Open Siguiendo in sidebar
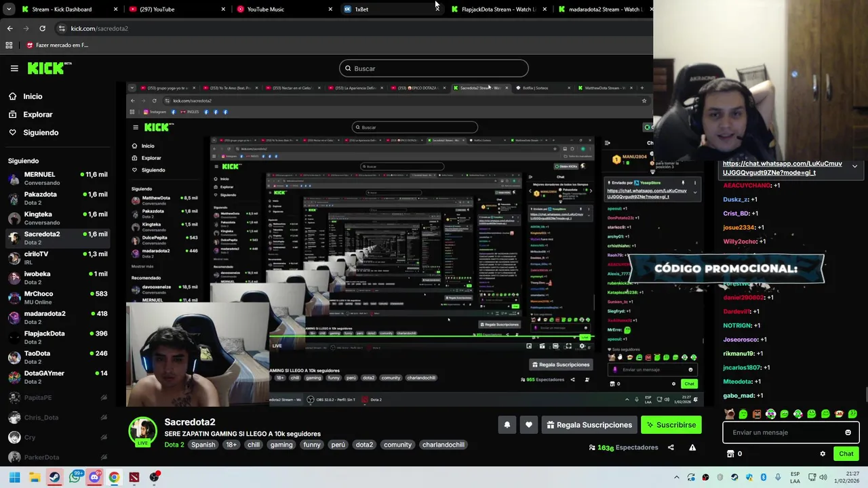 coord(41,133)
